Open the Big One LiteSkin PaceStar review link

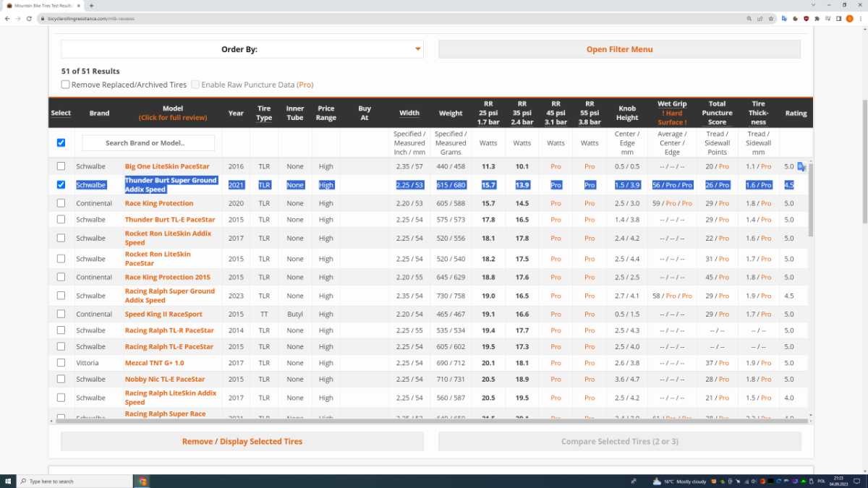(167, 166)
